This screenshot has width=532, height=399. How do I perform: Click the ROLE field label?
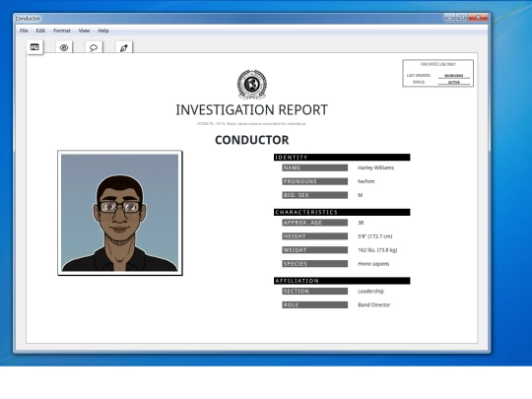(315, 305)
